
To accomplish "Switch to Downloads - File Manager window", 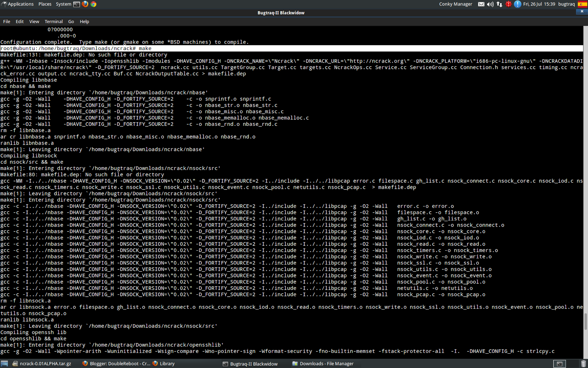I will [x=323, y=364].
